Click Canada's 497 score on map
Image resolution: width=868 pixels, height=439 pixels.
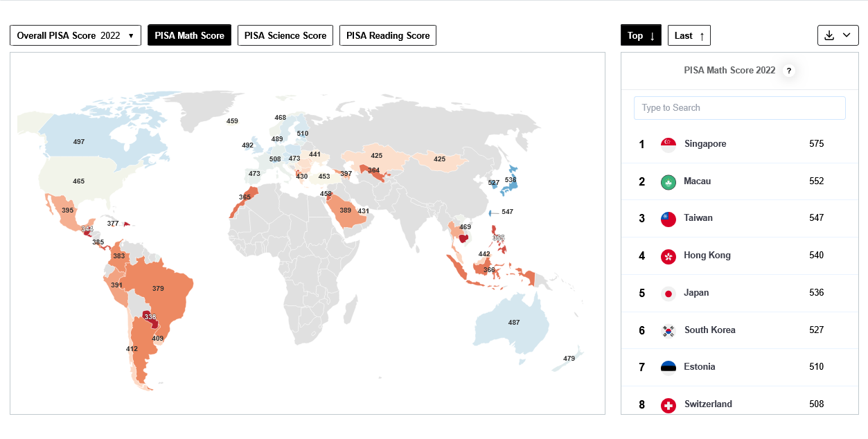(x=79, y=141)
